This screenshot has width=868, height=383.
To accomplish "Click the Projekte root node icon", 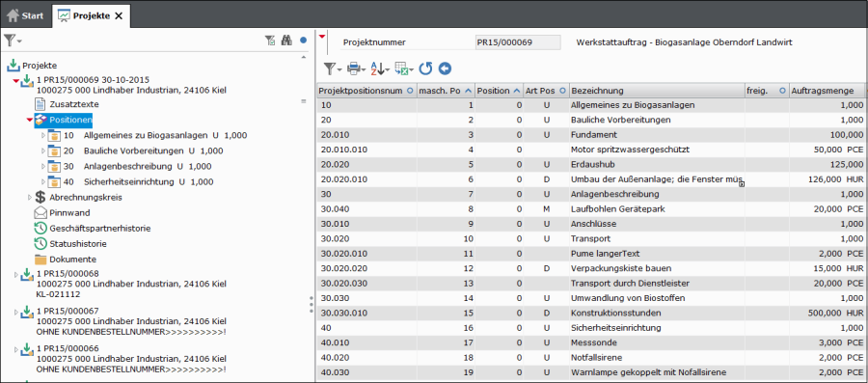I will click(x=14, y=66).
